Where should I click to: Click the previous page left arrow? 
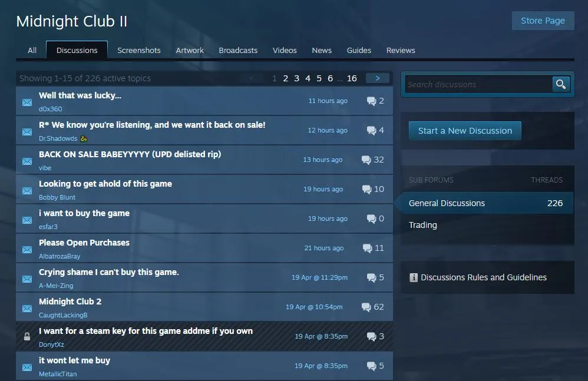[252, 78]
